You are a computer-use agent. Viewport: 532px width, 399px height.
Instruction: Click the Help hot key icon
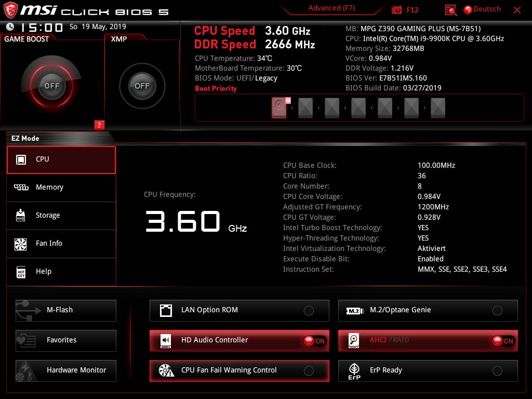(x=21, y=272)
